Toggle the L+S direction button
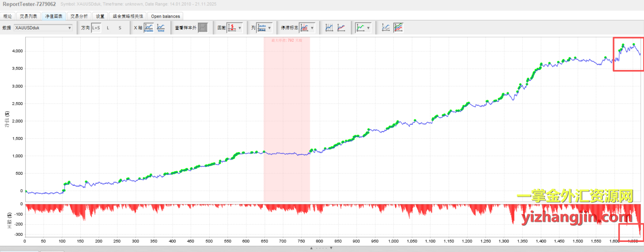Image resolution: width=644 pixels, height=252 pixels. click(x=96, y=28)
